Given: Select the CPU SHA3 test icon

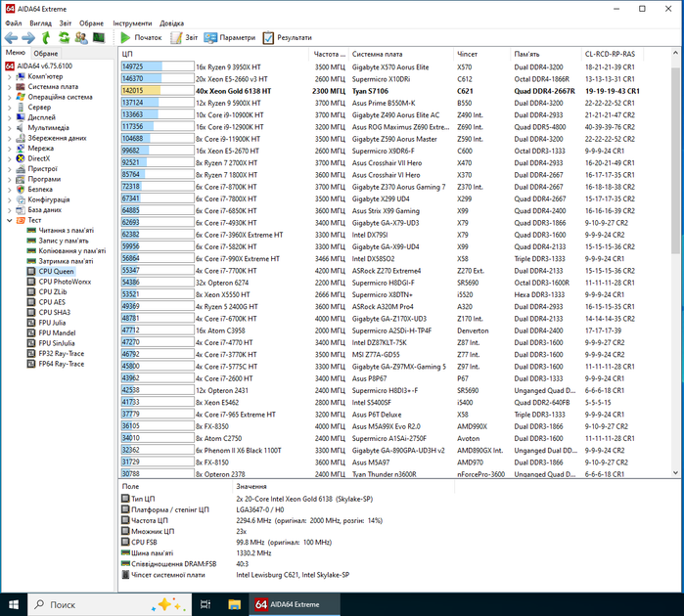Looking at the screenshot, I should (x=31, y=313).
